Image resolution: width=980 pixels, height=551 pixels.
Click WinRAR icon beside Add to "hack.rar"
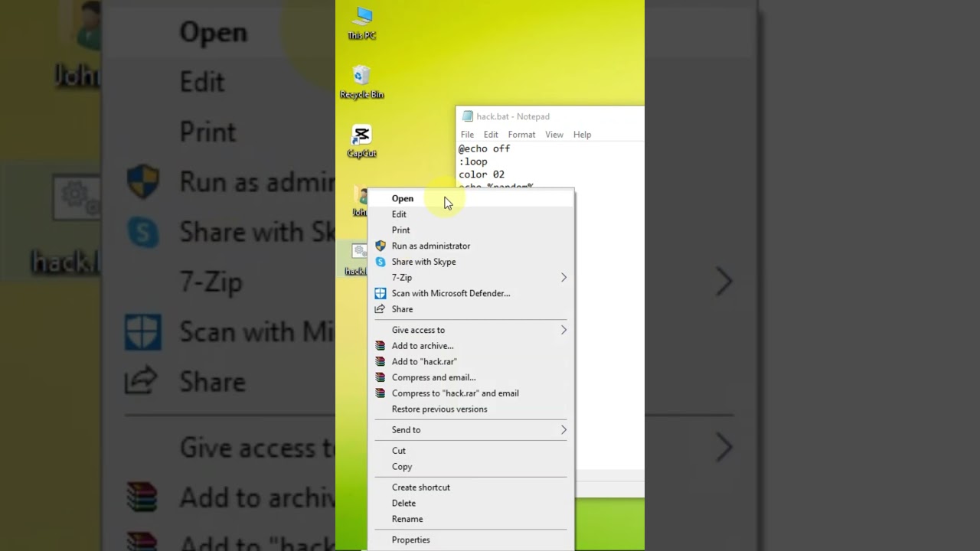pos(381,361)
